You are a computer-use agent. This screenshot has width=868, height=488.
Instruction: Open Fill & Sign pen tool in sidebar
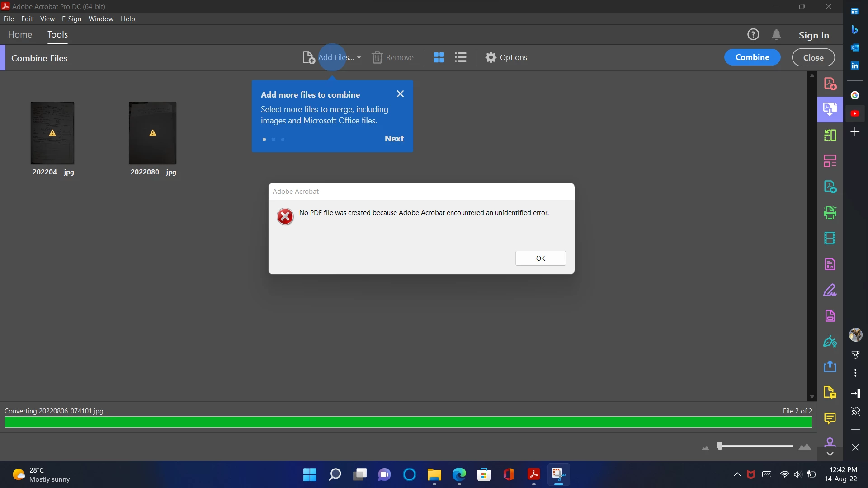[830, 290]
